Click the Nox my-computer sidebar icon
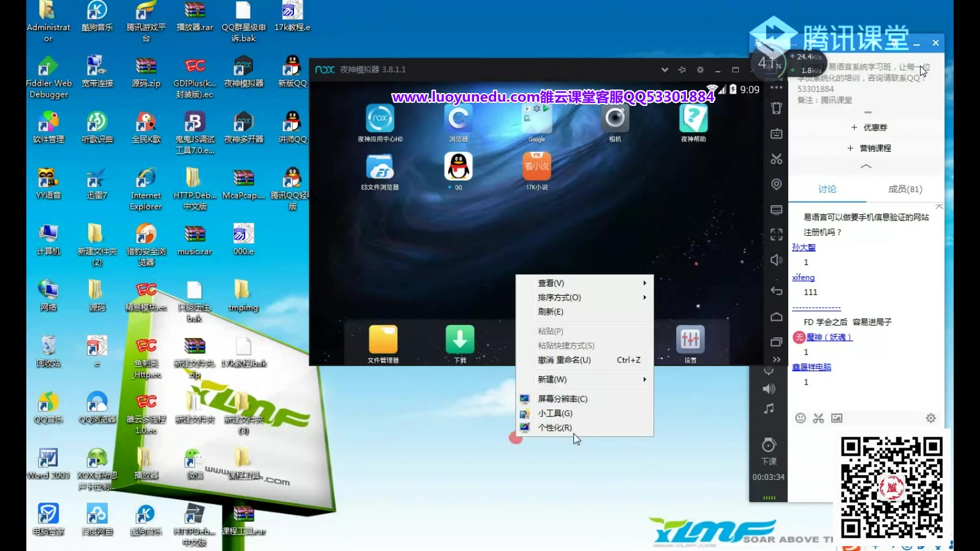980x551 pixels. point(777,209)
